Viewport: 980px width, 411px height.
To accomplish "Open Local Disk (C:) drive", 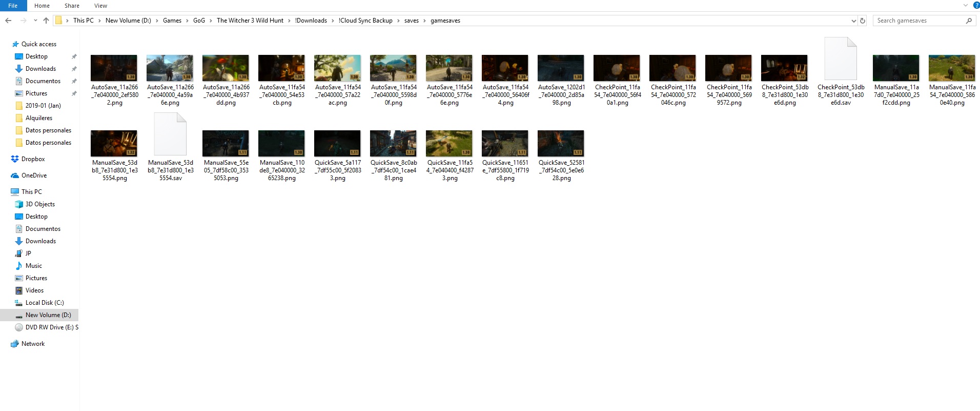I will tap(45, 303).
